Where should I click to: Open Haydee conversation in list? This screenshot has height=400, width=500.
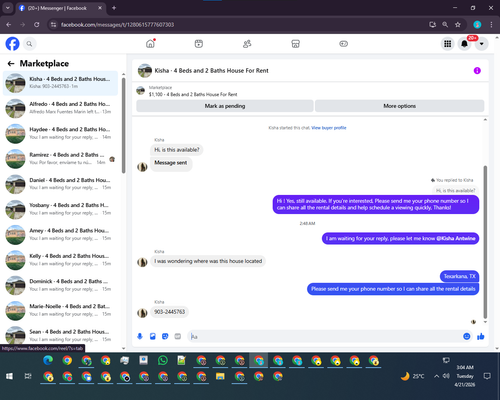coord(60,134)
